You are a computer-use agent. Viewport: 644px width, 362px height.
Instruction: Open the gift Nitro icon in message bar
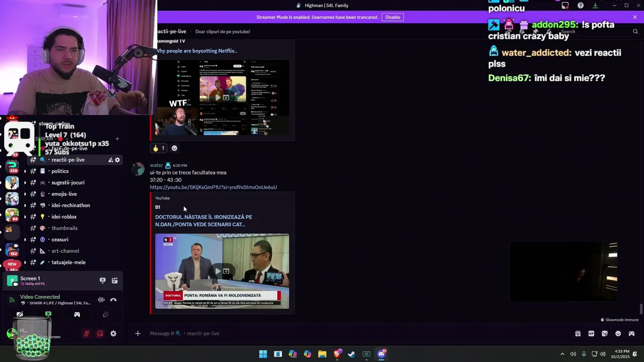coord(578,333)
